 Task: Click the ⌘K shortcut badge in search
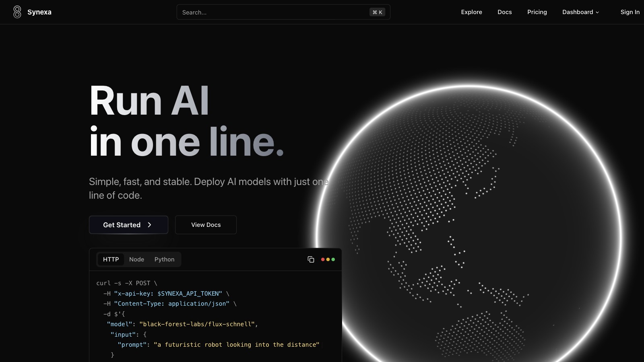[x=377, y=12]
